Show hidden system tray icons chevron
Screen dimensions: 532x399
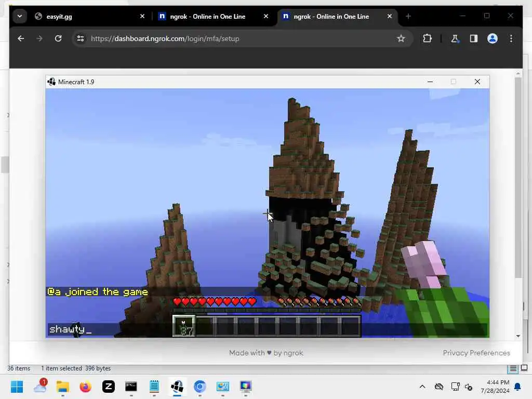[x=422, y=387]
